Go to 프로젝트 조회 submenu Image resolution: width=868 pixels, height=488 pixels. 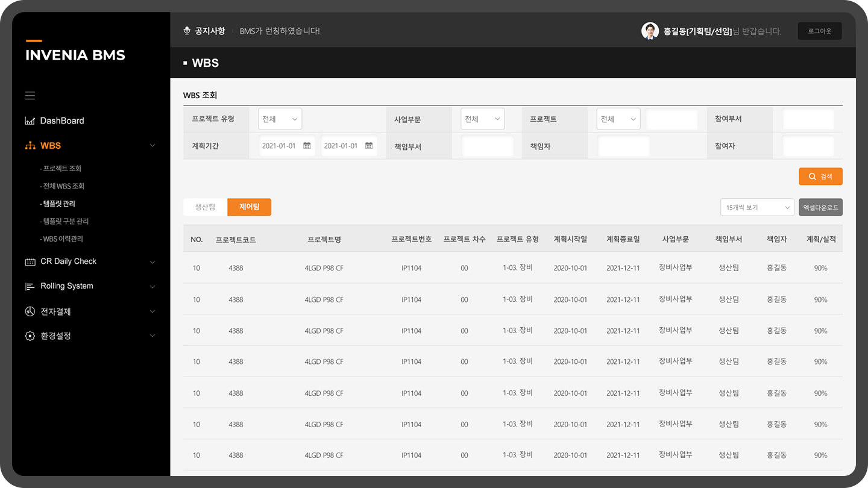(60, 169)
